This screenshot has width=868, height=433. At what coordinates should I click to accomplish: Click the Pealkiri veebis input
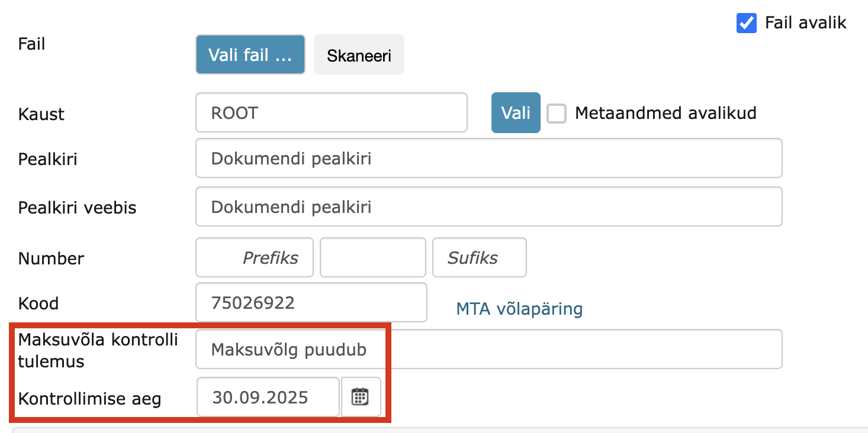pyautogui.click(x=488, y=206)
